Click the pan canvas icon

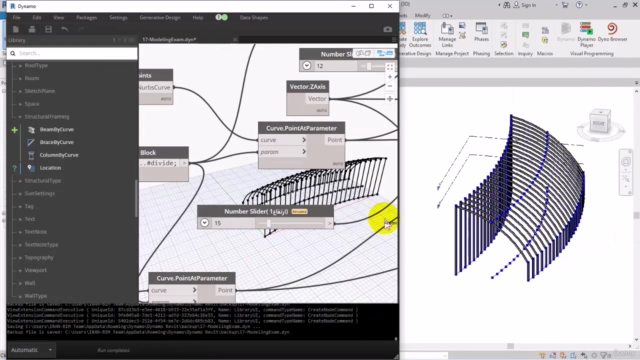click(390, 99)
